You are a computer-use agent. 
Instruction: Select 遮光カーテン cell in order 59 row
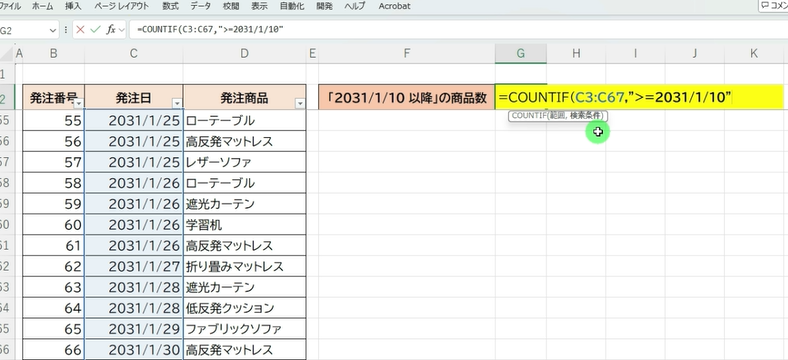pyautogui.click(x=245, y=204)
